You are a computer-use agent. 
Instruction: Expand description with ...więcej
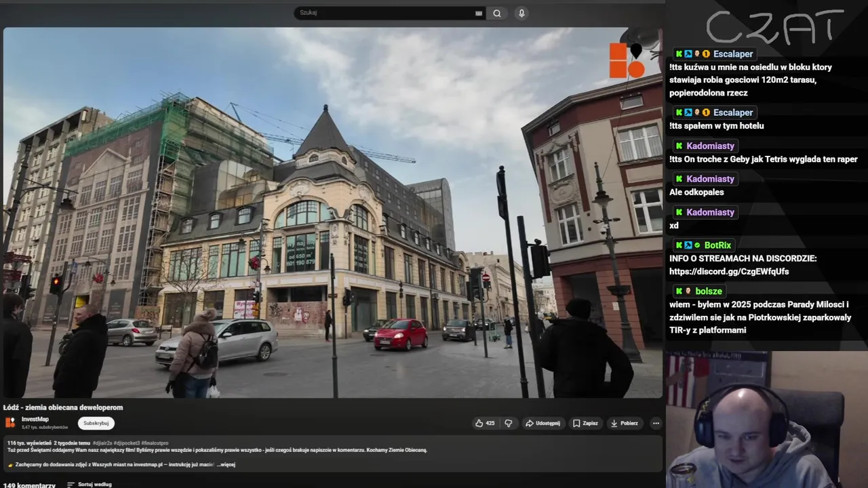pyautogui.click(x=226, y=464)
